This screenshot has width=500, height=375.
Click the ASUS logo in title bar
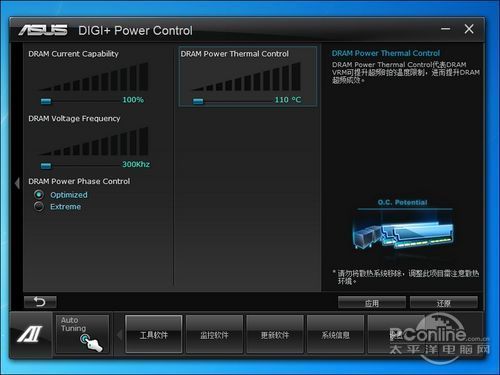[x=43, y=30]
